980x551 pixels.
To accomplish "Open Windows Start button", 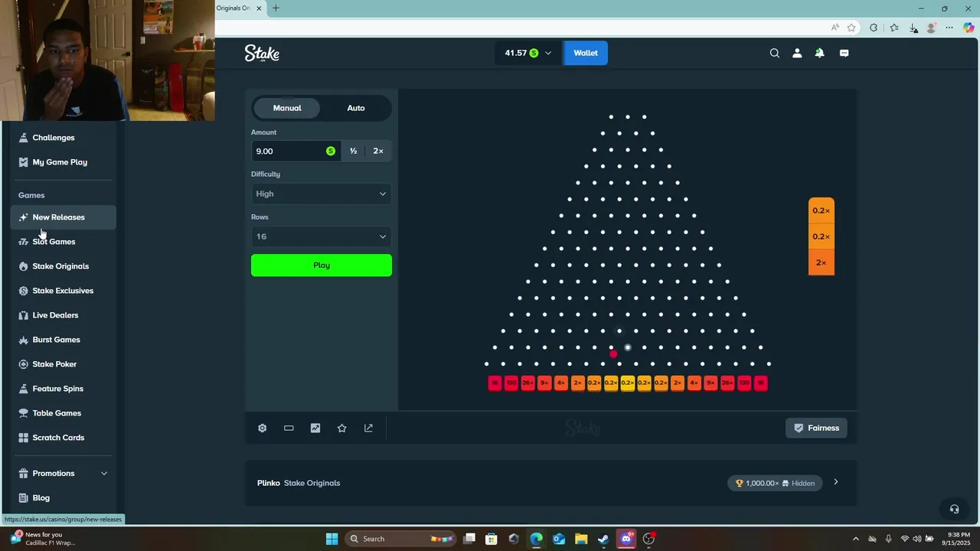I will tap(332, 539).
